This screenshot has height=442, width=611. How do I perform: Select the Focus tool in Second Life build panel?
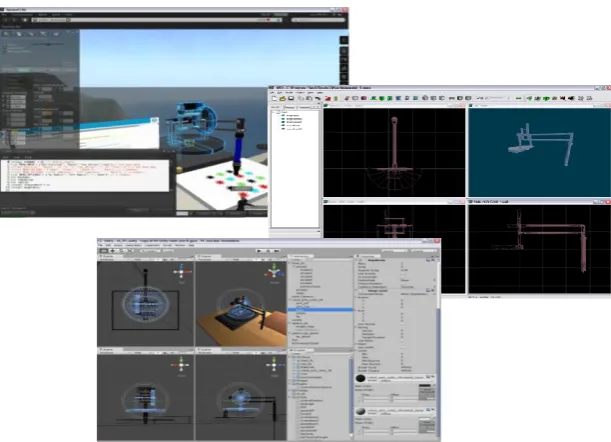tap(6, 34)
